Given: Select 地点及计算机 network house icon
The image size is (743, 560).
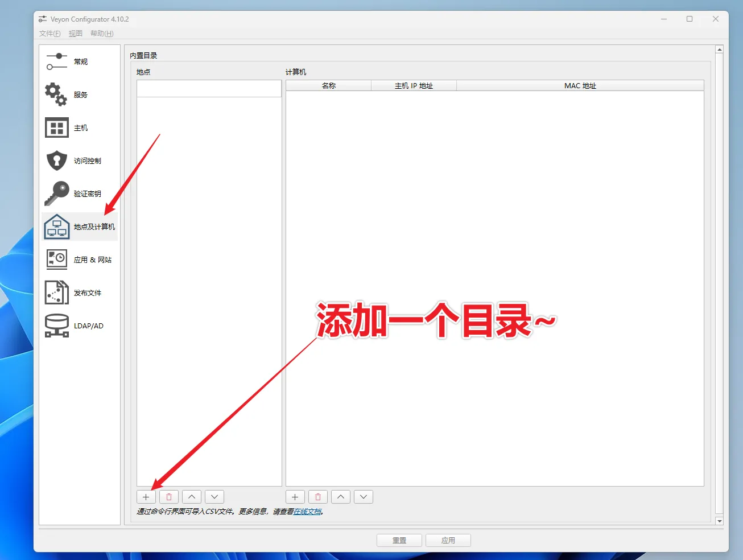Looking at the screenshot, I should (x=56, y=227).
